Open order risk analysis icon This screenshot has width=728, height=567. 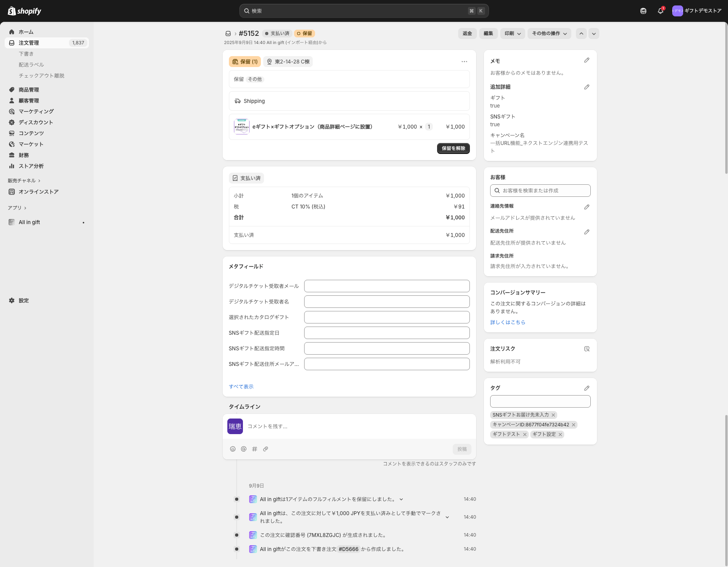point(586,349)
